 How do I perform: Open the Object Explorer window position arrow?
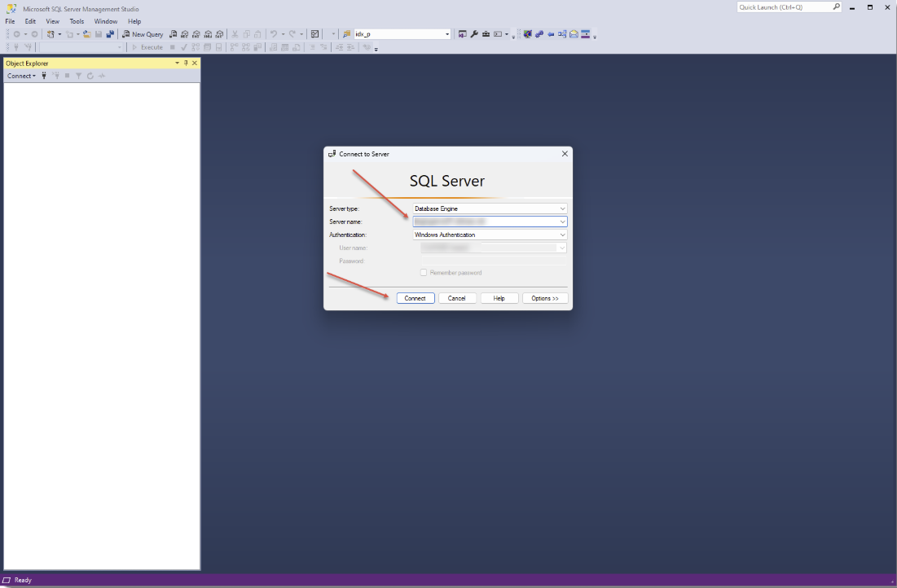coord(177,63)
